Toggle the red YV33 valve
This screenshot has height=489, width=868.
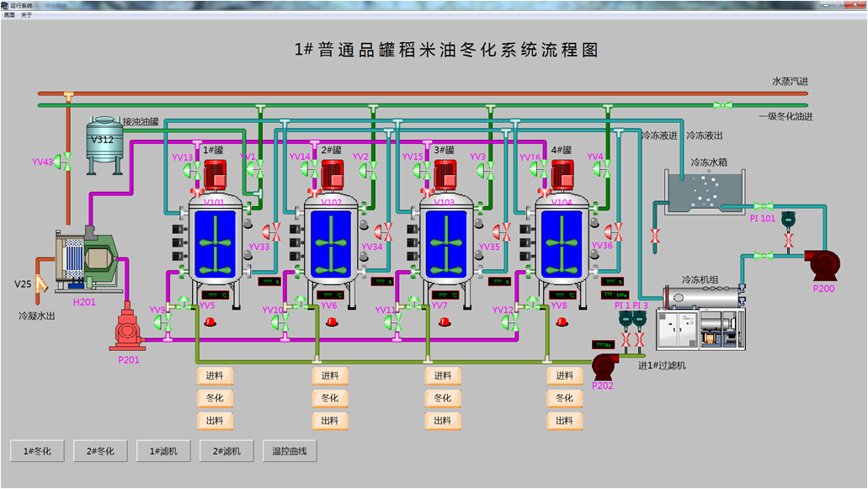click(272, 231)
